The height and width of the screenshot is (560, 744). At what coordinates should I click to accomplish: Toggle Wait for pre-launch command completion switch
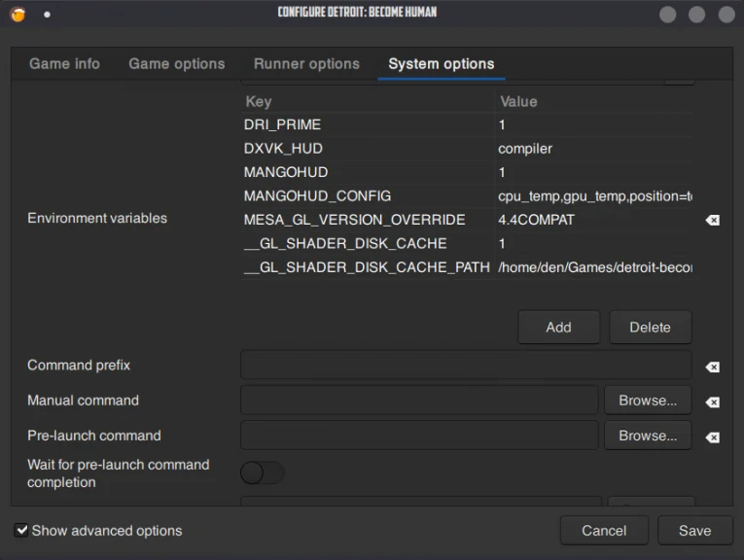coord(262,472)
